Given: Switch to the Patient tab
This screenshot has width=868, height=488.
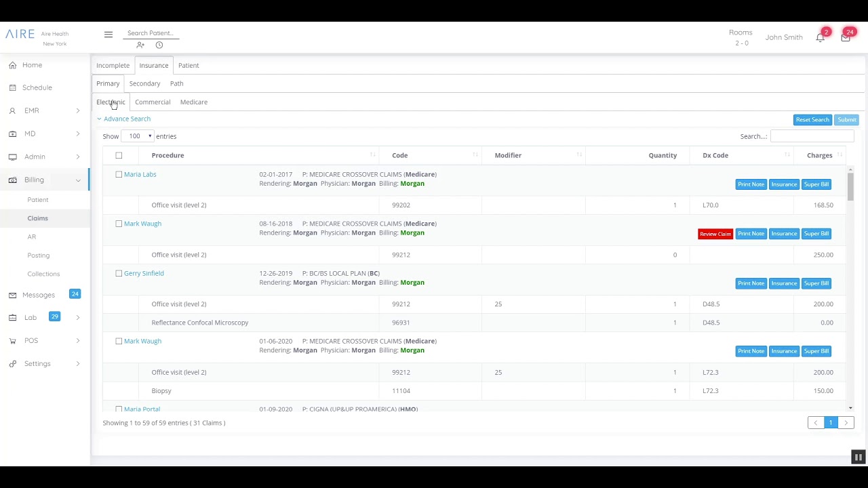Looking at the screenshot, I should pos(189,65).
